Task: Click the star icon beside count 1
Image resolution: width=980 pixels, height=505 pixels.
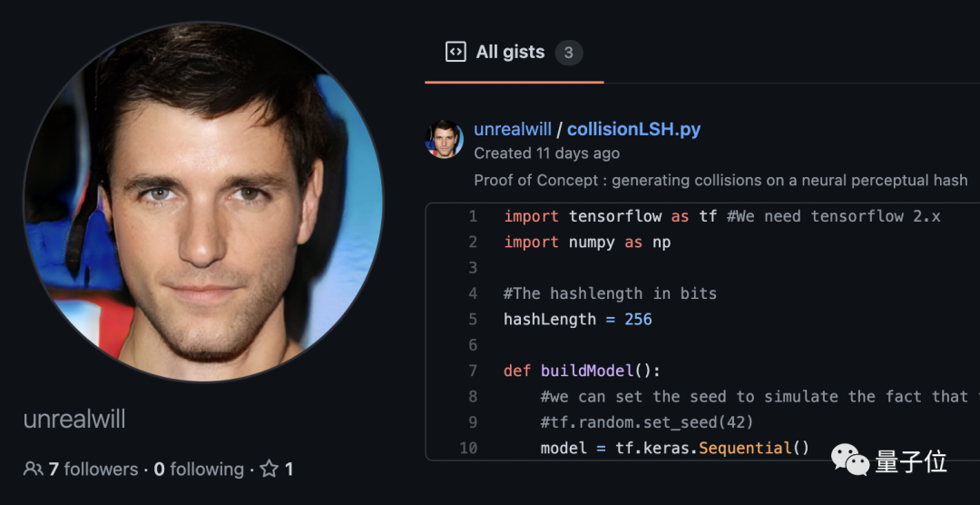Action: 269,470
